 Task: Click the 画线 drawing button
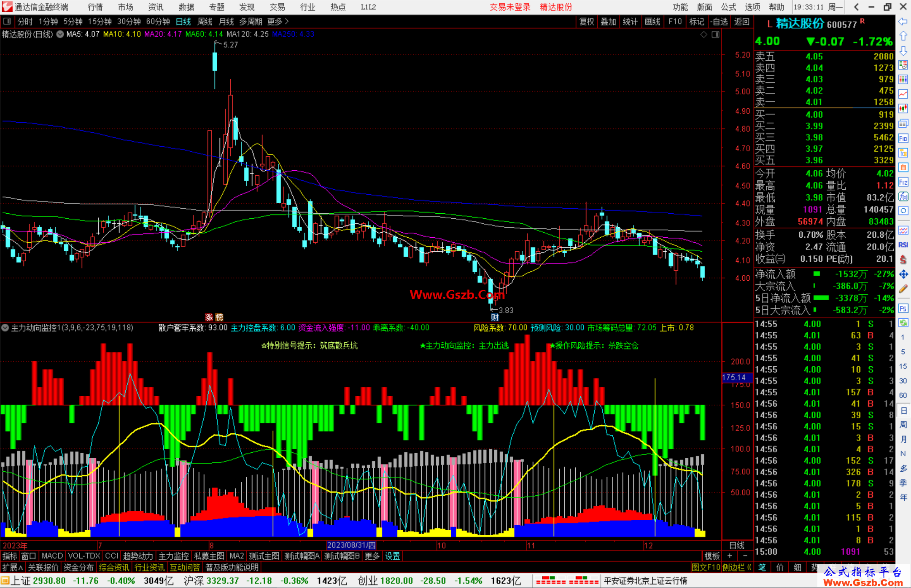pos(652,21)
